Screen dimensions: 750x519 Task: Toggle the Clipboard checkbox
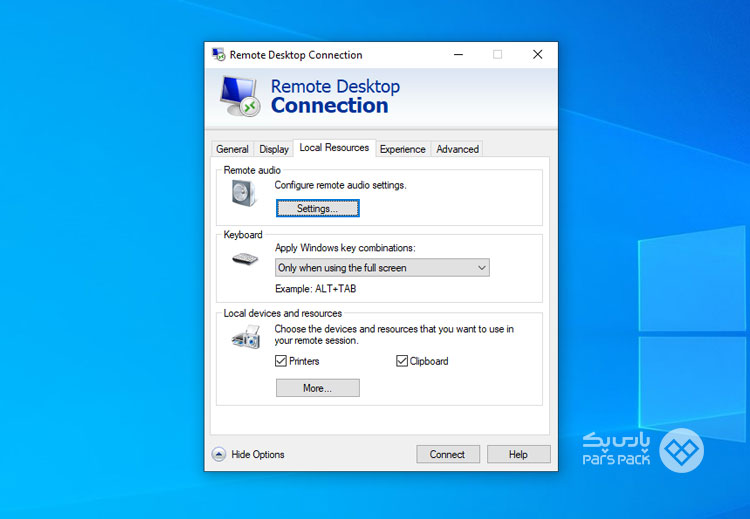pyautogui.click(x=402, y=361)
